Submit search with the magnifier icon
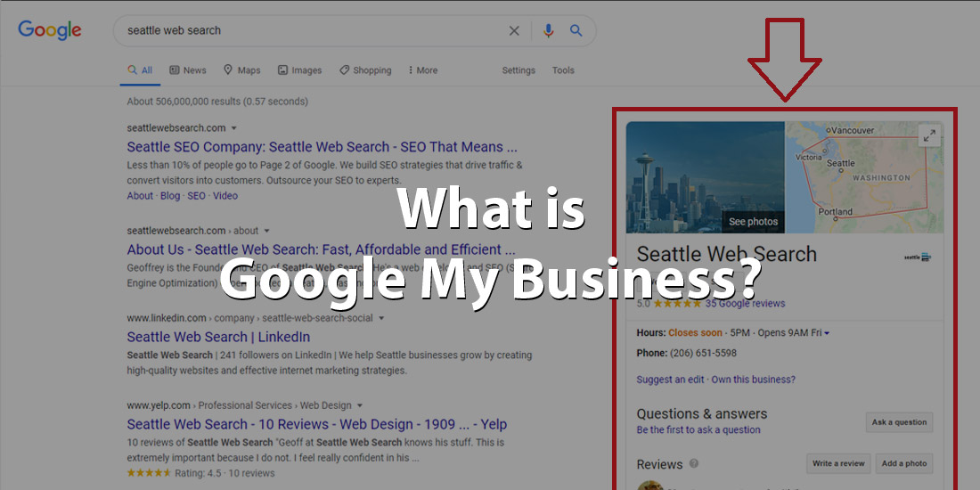 (576, 30)
